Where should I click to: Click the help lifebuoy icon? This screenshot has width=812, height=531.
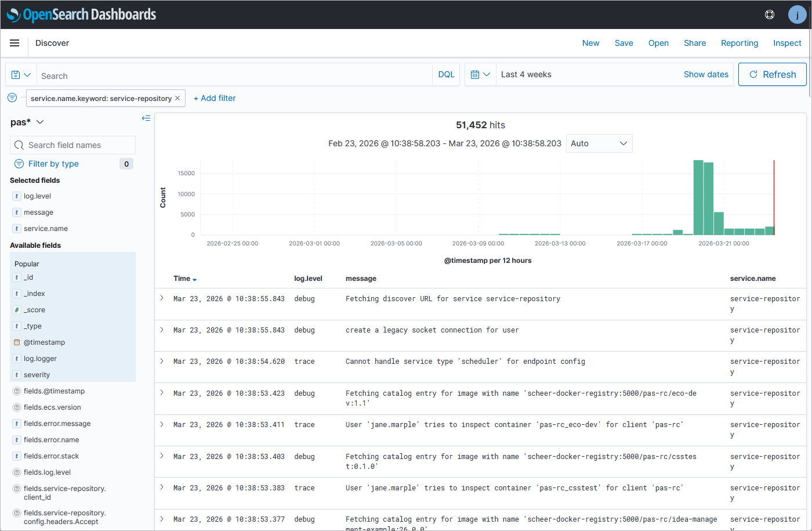[x=770, y=15]
